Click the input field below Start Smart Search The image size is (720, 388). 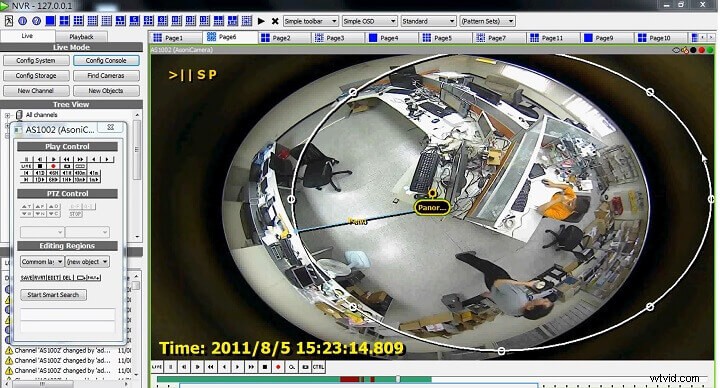(x=68, y=315)
